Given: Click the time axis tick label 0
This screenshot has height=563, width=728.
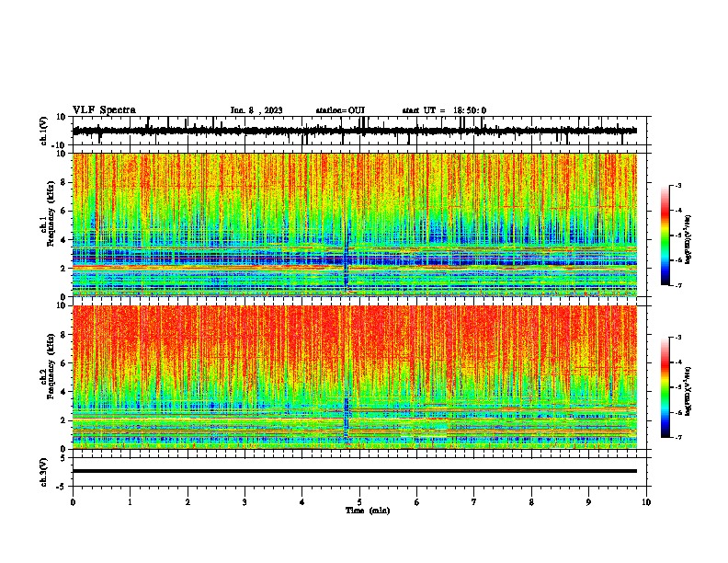Looking at the screenshot, I should pyautogui.click(x=73, y=502).
